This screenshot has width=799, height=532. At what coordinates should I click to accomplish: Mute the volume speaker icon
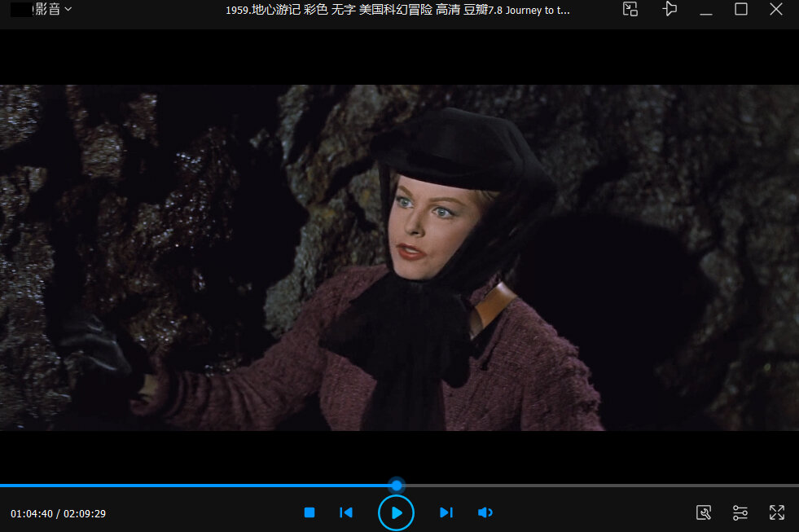(x=485, y=512)
